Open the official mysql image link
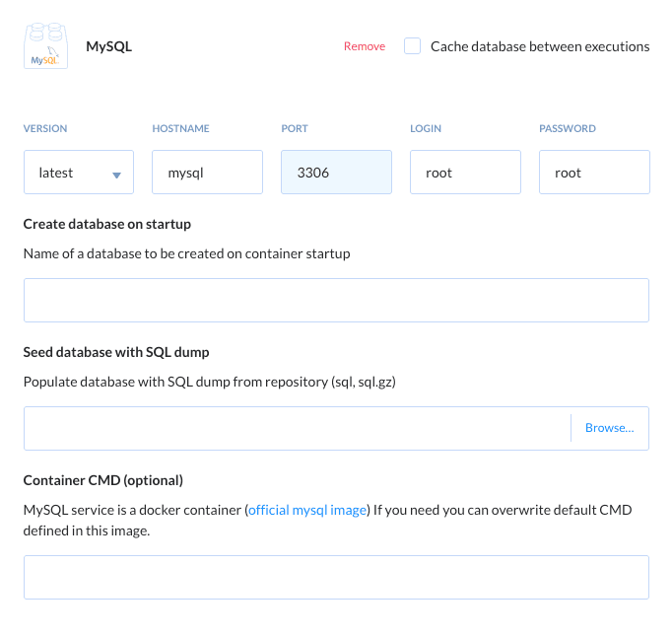This screenshot has width=672, height=637. coord(307,510)
